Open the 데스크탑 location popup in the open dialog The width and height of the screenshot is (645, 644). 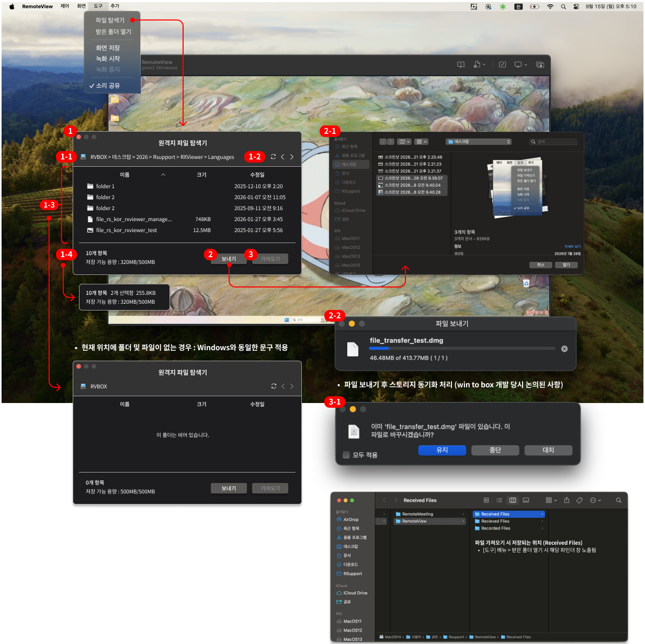[479, 142]
